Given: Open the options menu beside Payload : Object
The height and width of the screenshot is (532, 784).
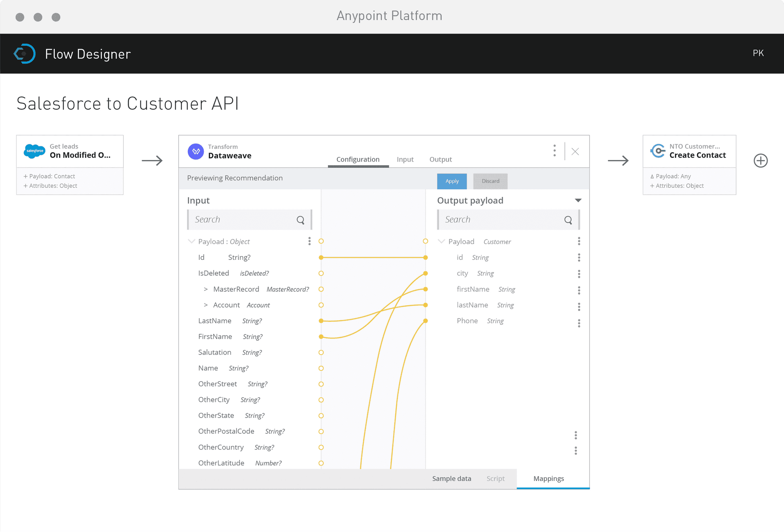Looking at the screenshot, I should click(x=309, y=241).
